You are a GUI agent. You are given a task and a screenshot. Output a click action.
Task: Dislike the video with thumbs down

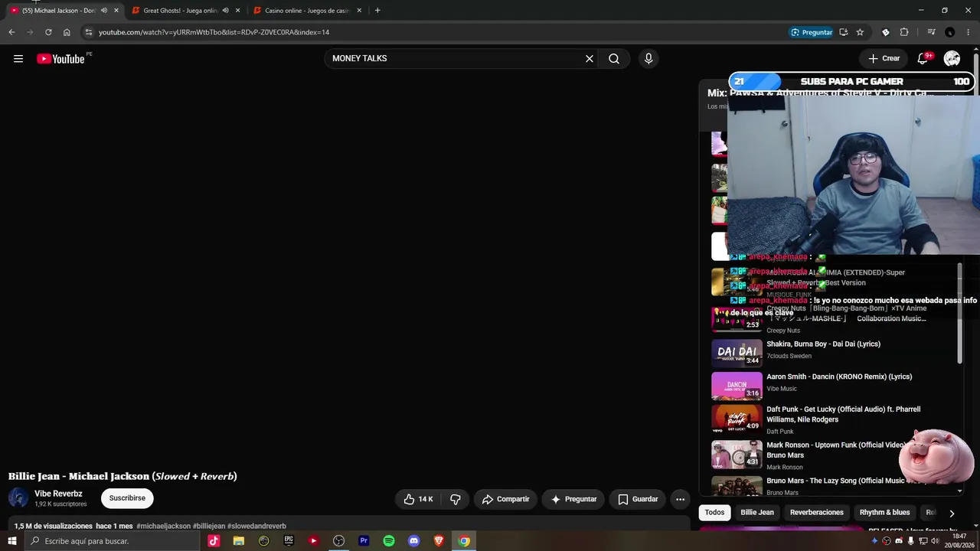click(x=455, y=499)
